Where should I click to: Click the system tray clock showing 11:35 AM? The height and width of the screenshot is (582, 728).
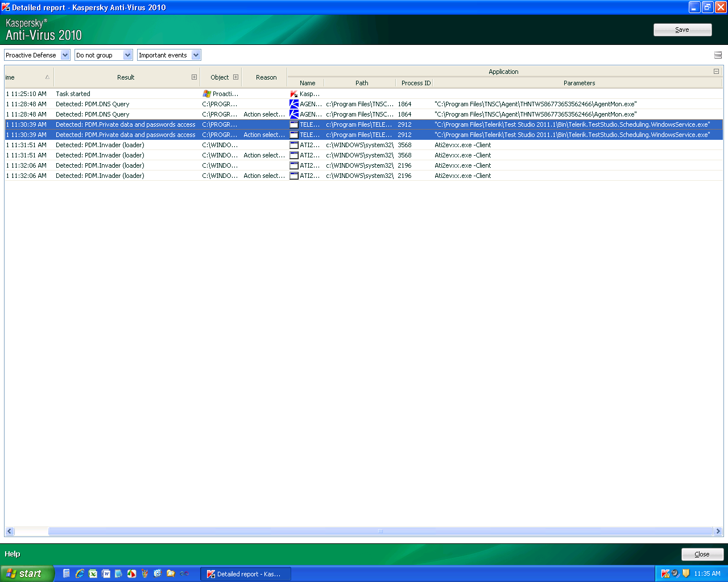pos(707,573)
